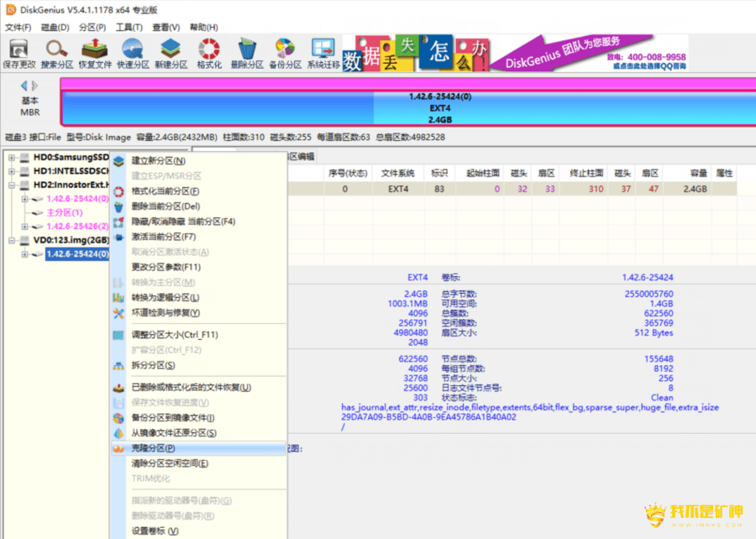
Task: Open the 帮助(H) menu
Action: click(x=203, y=28)
